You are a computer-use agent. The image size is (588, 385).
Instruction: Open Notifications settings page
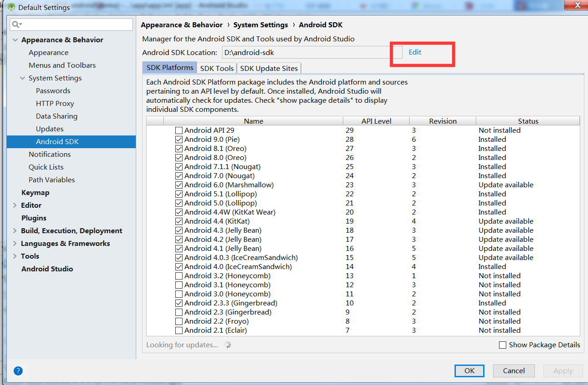[x=49, y=155]
